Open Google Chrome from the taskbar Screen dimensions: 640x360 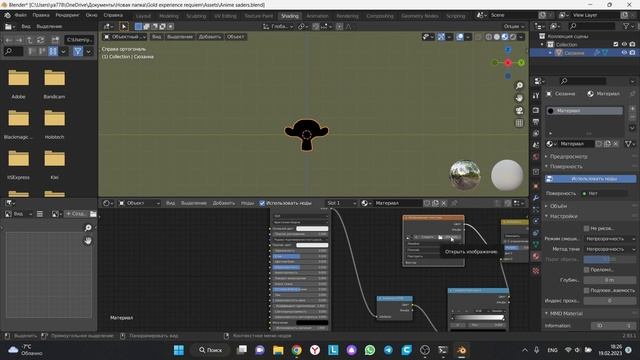(297, 350)
